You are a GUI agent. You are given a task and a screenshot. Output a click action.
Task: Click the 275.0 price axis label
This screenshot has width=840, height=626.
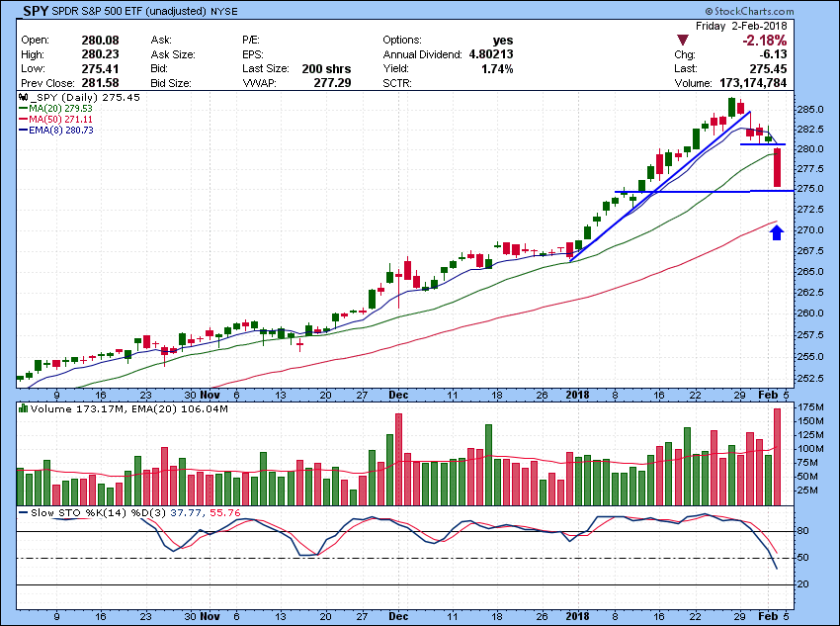(x=809, y=189)
